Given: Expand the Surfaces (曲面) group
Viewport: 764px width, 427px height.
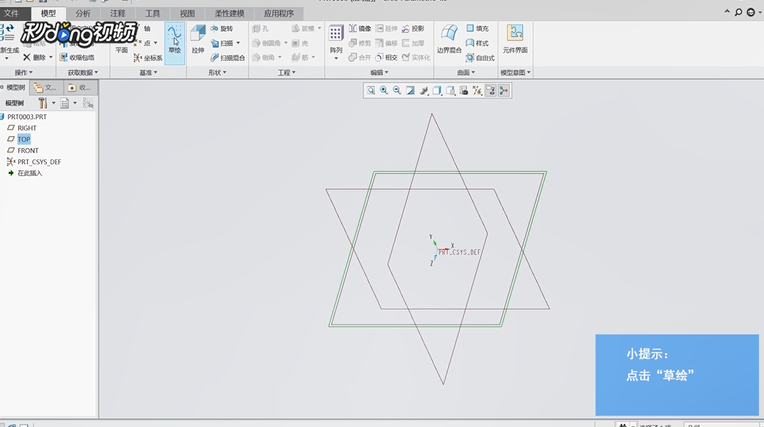Looking at the screenshot, I should [466, 73].
